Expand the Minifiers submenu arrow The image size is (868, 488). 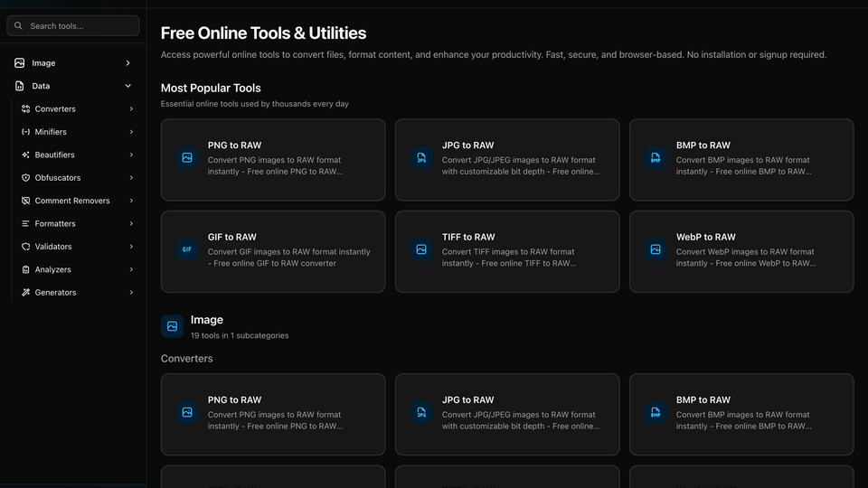point(131,132)
